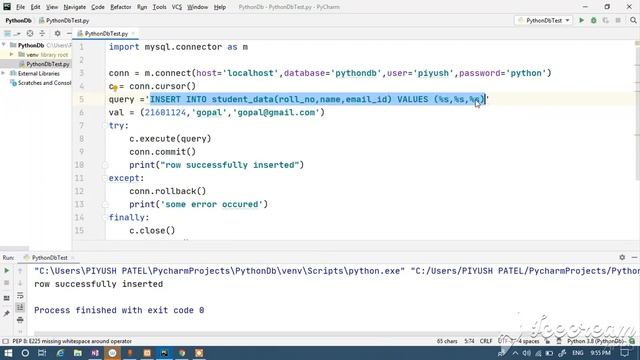Stop the process in the Run panel
Viewport: 640px width, 360px height.
click(7, 282)
